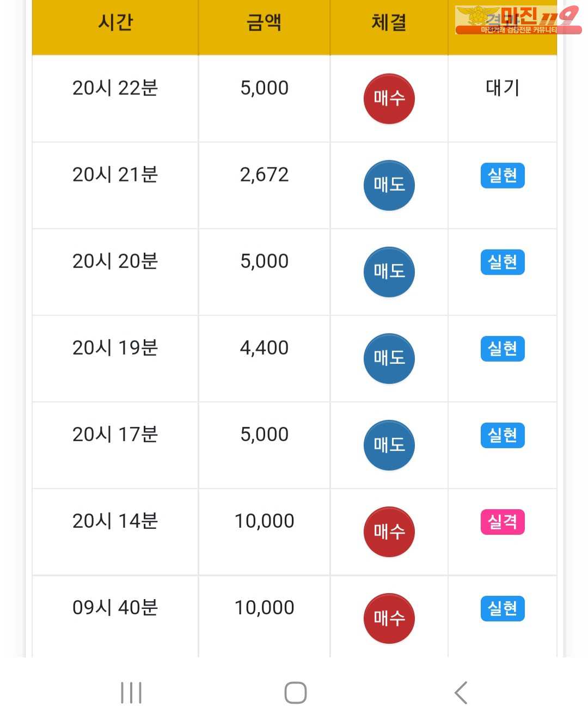
Task: Select the 체결 column header
Action: click(x=389, y=22)
